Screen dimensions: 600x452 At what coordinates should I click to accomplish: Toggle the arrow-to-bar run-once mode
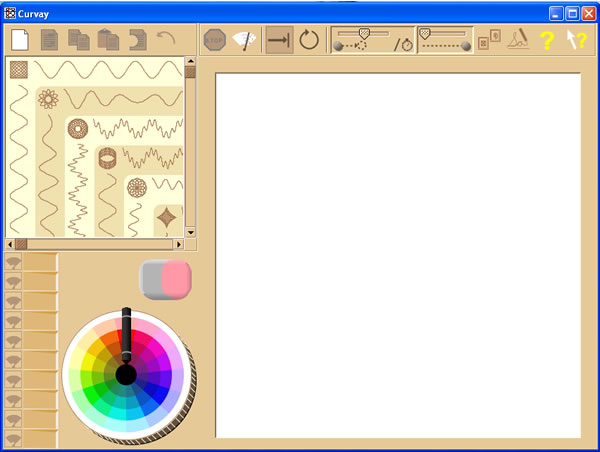[279, 40]
